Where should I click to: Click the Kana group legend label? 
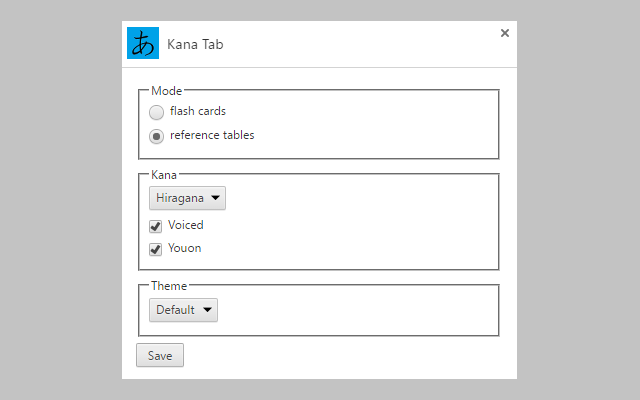(x=164, y=175)
